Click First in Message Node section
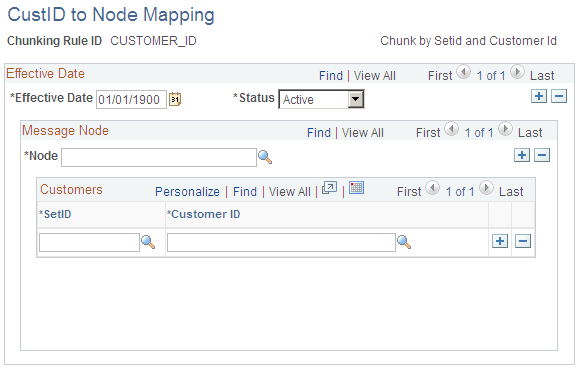This screenshot has width=582, height=370. pos(428,133)
